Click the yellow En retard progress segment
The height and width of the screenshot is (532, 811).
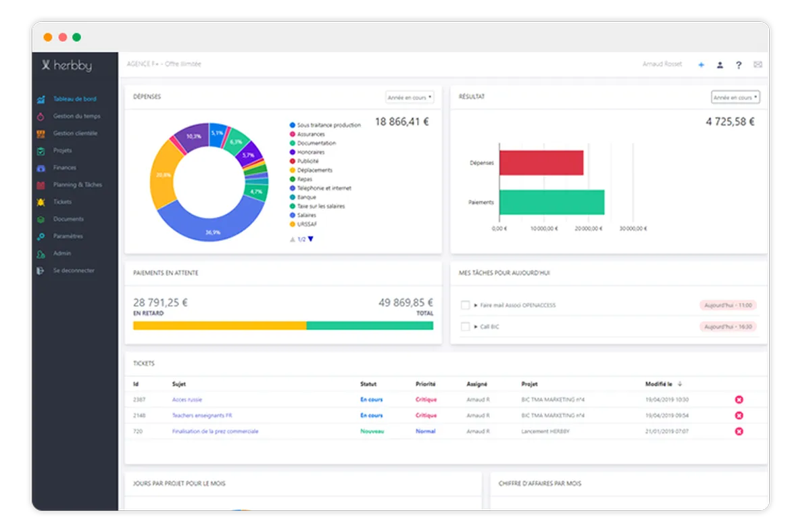pyautogui.click(x=220, y=325)
